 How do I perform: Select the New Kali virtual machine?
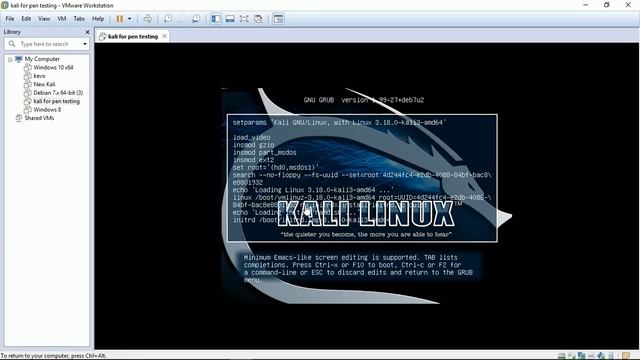[x=44, y=84]
